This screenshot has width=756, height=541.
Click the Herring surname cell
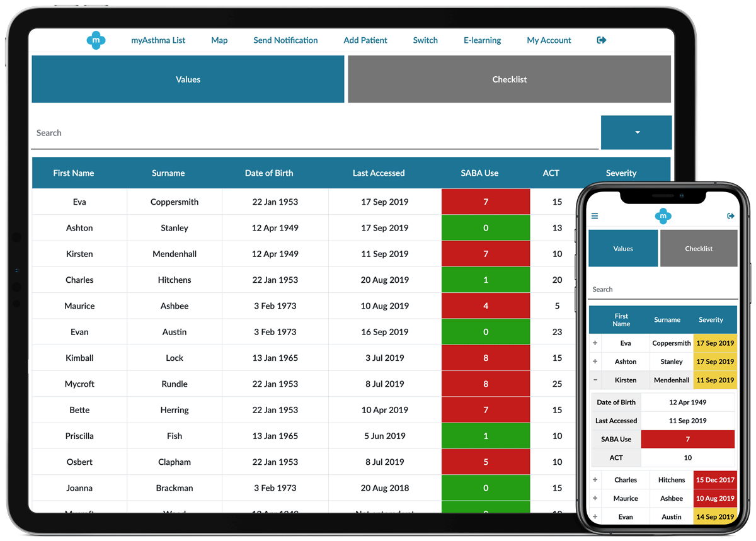pyautogui.click(x=175, y=410)
